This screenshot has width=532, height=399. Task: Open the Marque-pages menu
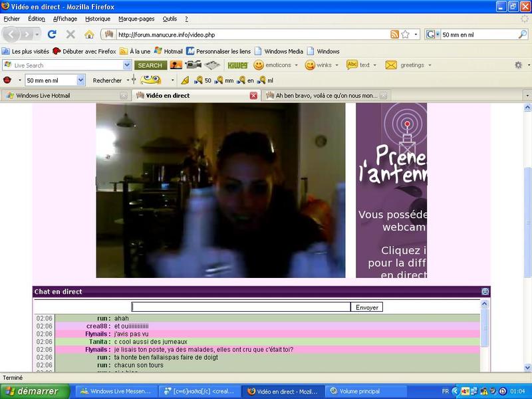pos(136,19)
